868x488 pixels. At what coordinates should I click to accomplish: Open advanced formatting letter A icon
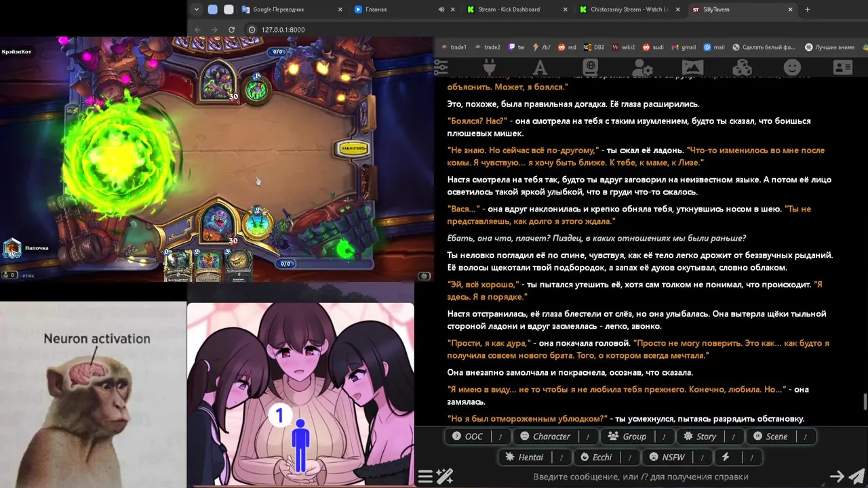pos(540,67)
